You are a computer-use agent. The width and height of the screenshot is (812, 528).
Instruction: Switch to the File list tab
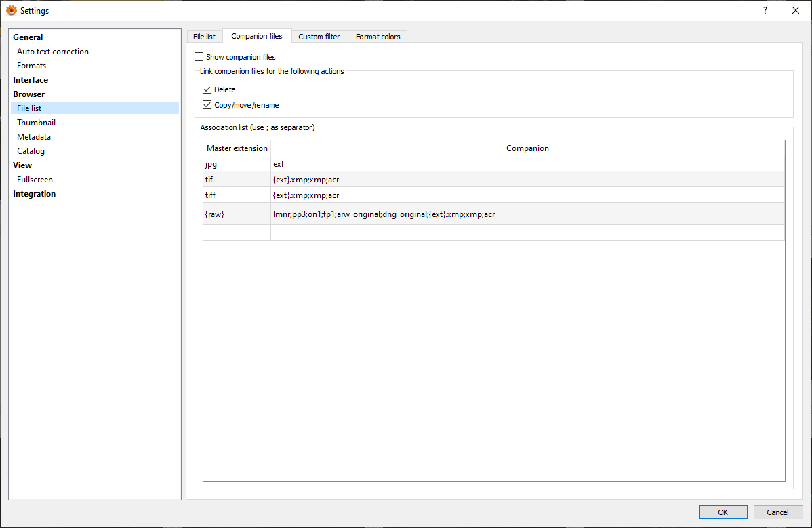coord(204,37)
